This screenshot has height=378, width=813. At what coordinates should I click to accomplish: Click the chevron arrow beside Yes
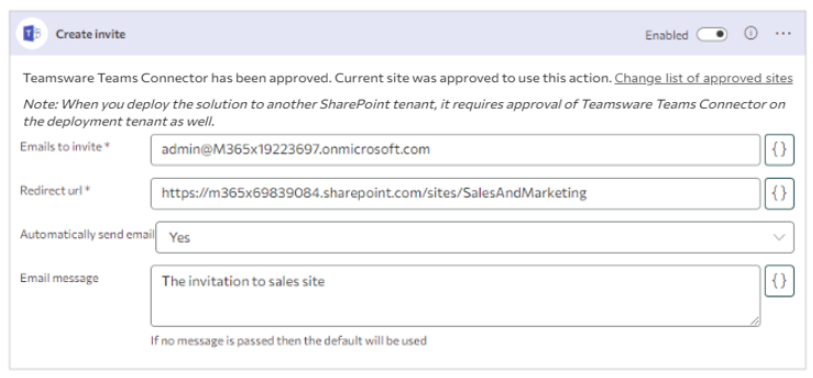click(779, 237)
